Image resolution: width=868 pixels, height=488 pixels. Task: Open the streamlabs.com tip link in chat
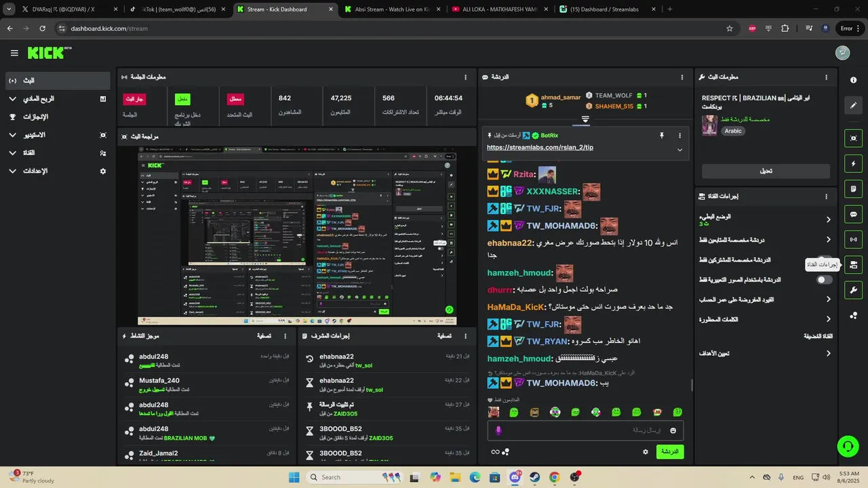[x=540, y=147]
